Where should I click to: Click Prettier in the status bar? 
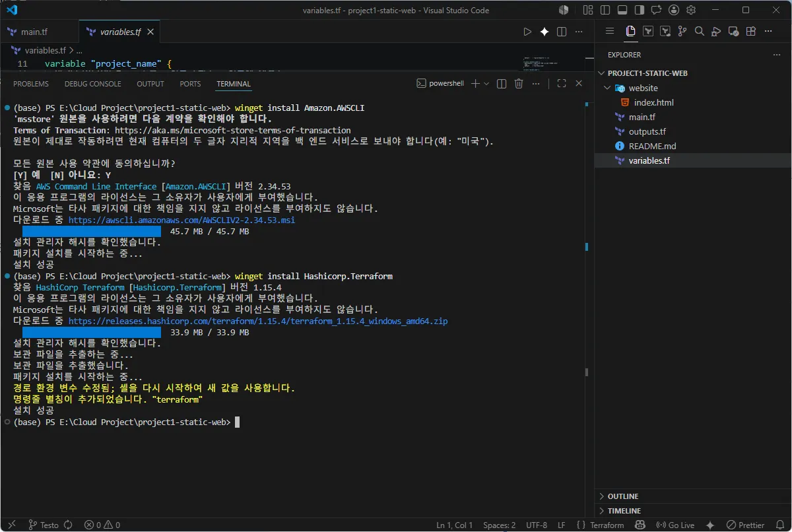pyautogui.click(x=744, y=525)
